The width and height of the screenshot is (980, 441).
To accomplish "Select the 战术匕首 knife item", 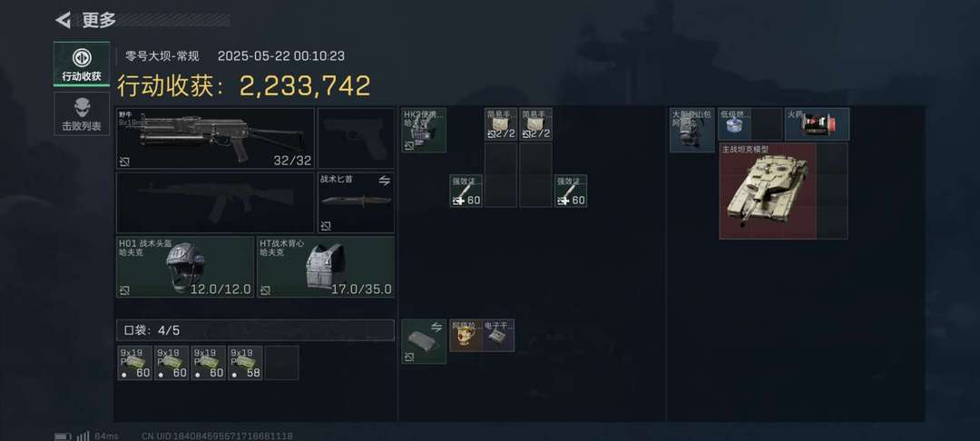I will tap(357, 203).
